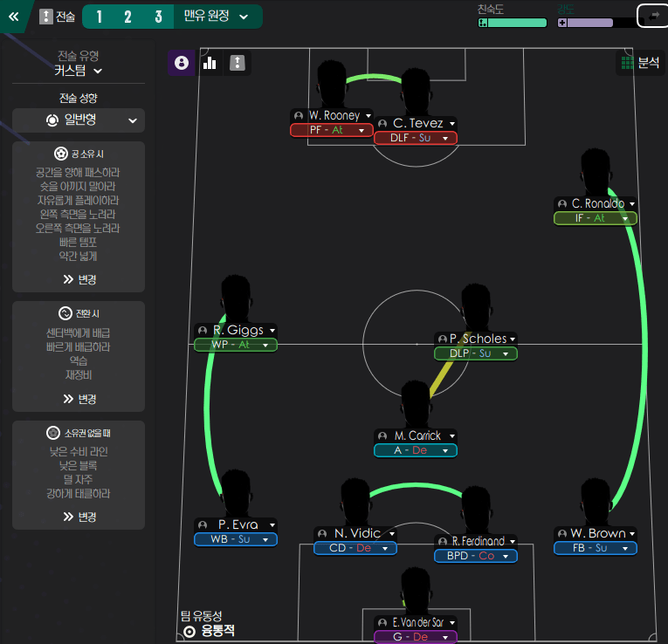Collapse sidebar with double-chevron back icon
The image size is (668, 644).
(14, 17)
